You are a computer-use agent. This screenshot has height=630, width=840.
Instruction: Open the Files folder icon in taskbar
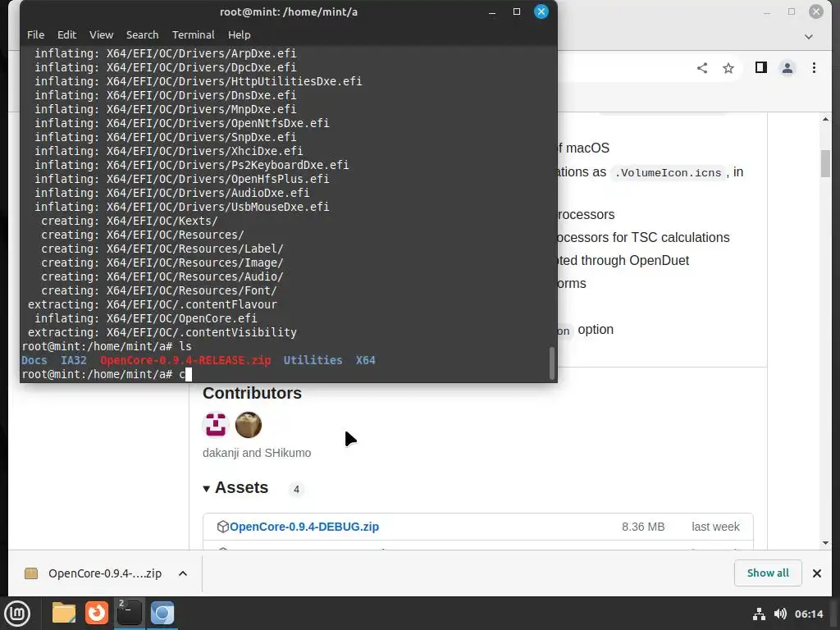[x=64, y=613]
